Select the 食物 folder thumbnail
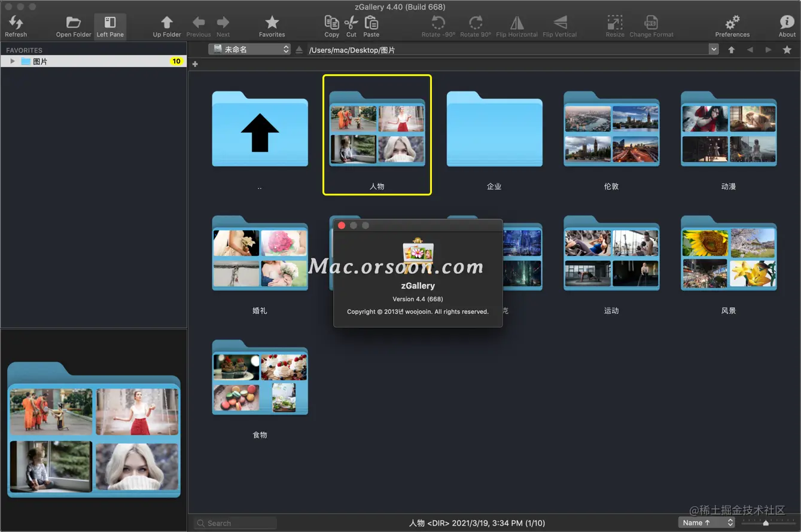The image size is (801, 532). click(260, 378)
